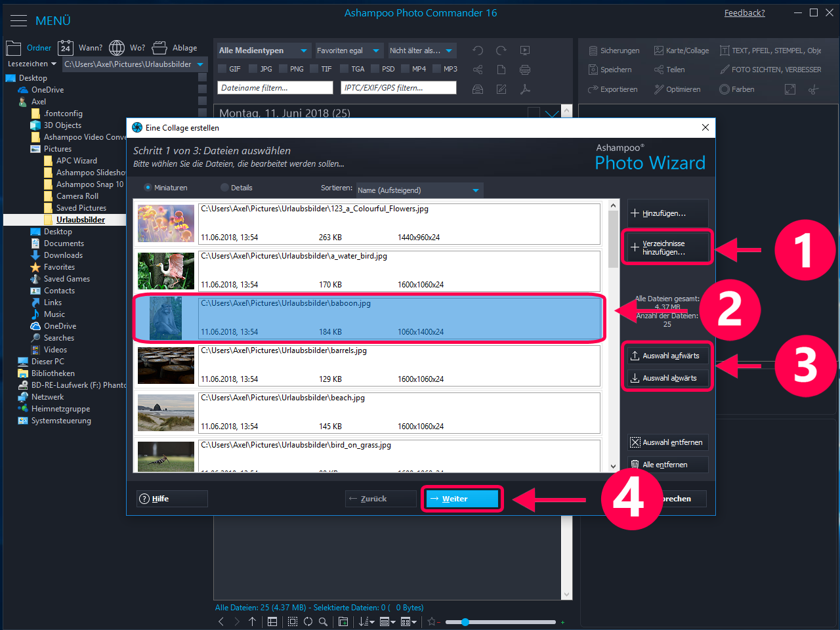The image size is (840, 630).
Task: Open the Feedback? link
Action: (x=744, y=13)
